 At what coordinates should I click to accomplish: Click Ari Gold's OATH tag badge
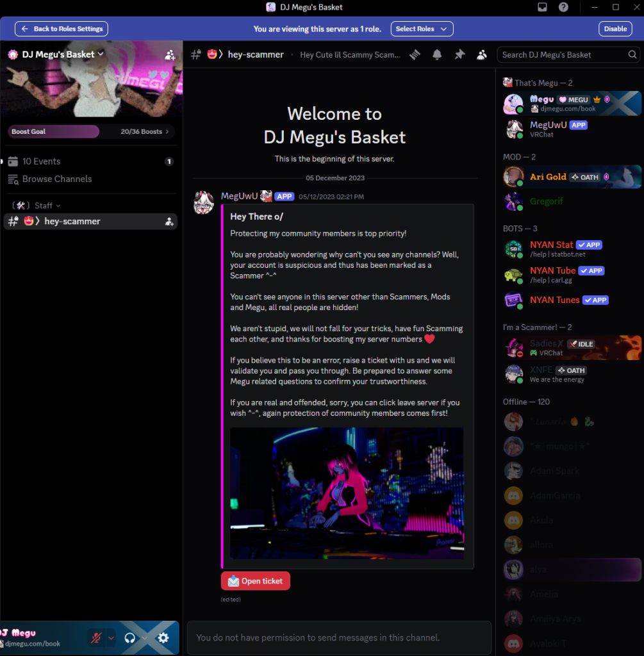584,177
